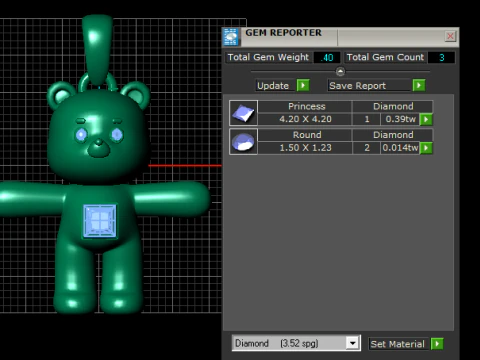Click the Set Material label
Image resolution: width=480 pixels, height=360 pixels.
coord(399,344)
